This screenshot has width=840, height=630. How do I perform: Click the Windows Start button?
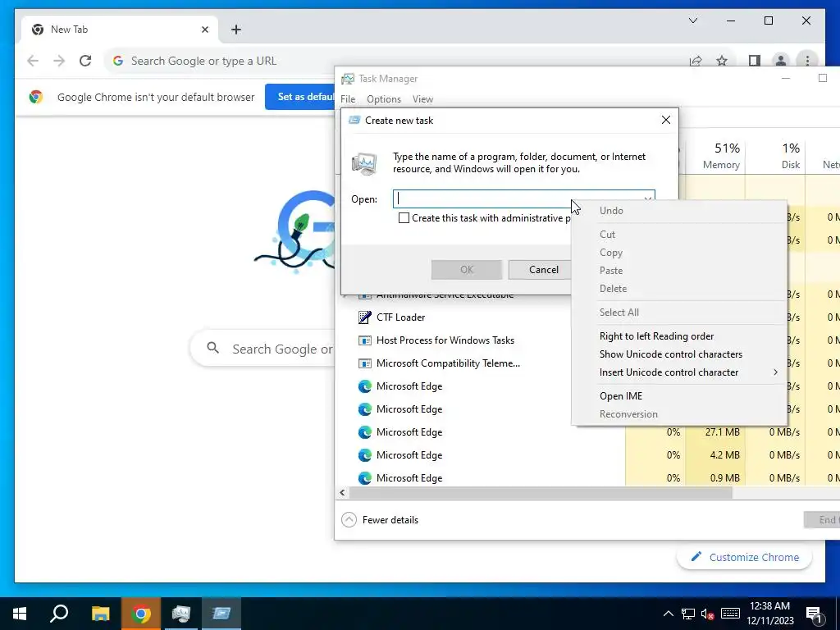(x=20, y=614)
